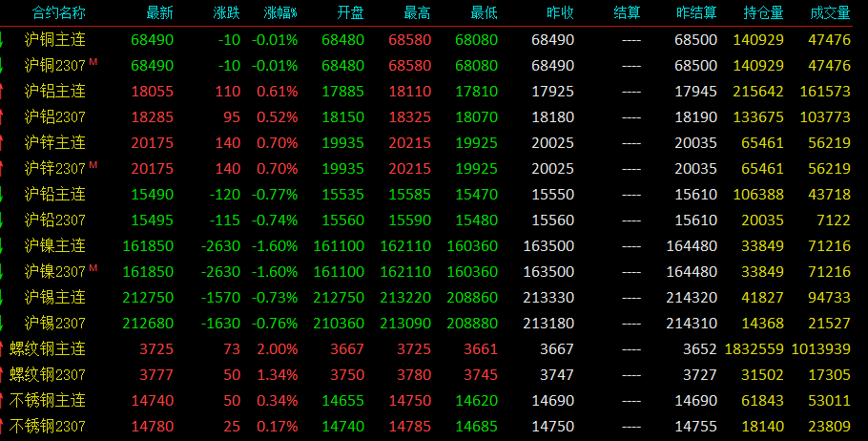Select the 螺纹钢2307 contract name

[48, 375]
